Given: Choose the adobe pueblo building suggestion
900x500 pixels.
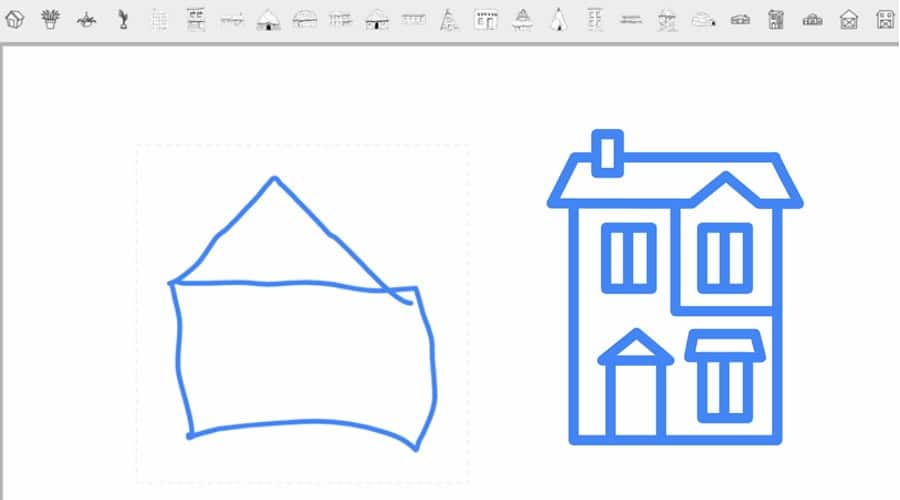Looking at the screenshot, I should click(x=486, y=20).
